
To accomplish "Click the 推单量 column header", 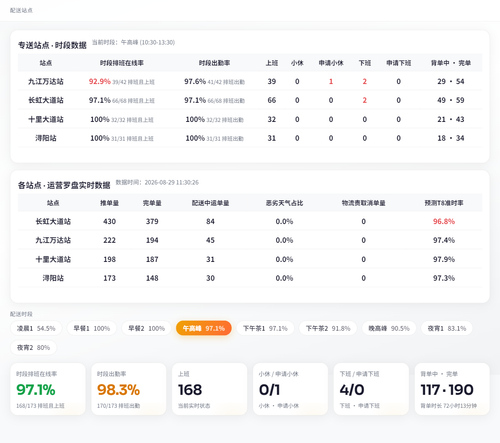I will click(x=110, y=203).
